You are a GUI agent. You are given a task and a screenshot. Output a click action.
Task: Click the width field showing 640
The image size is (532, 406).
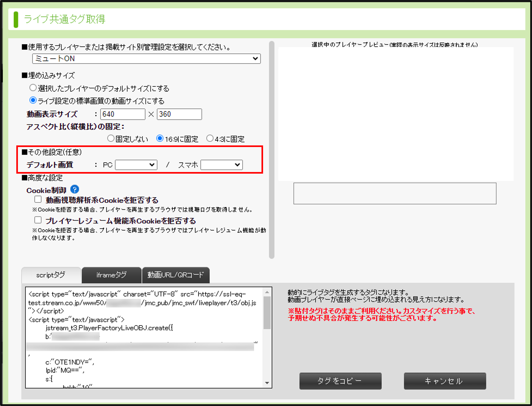123,114
